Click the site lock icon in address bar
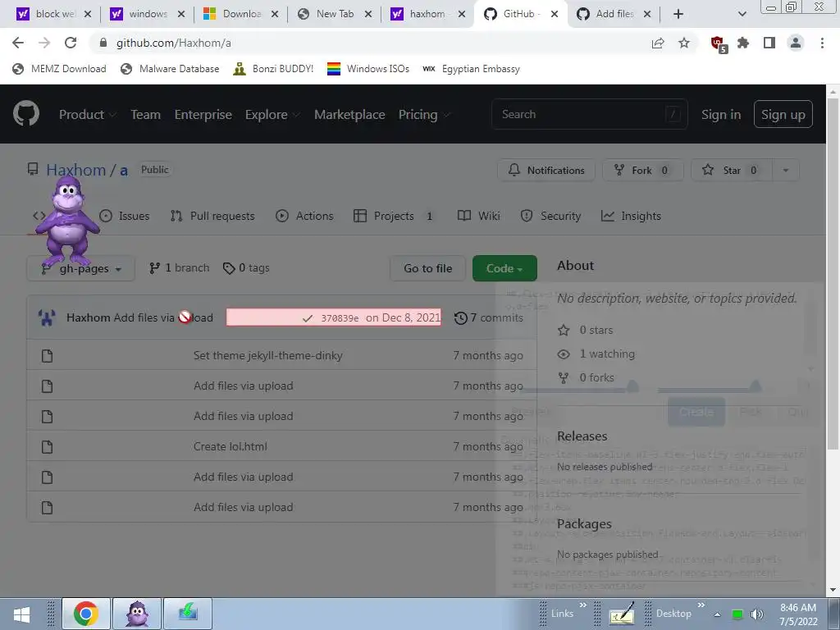 tap(103, 43)
